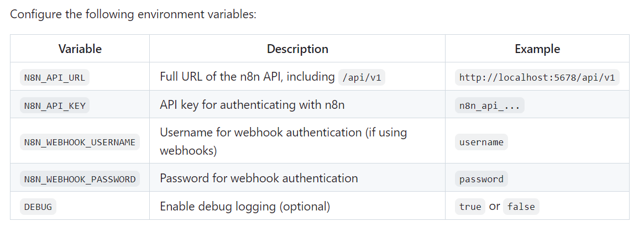This screenshot has height=232, width=644.
Task: Click 'Username for webhook authentication' description text
Action: (x=283, y=133)
